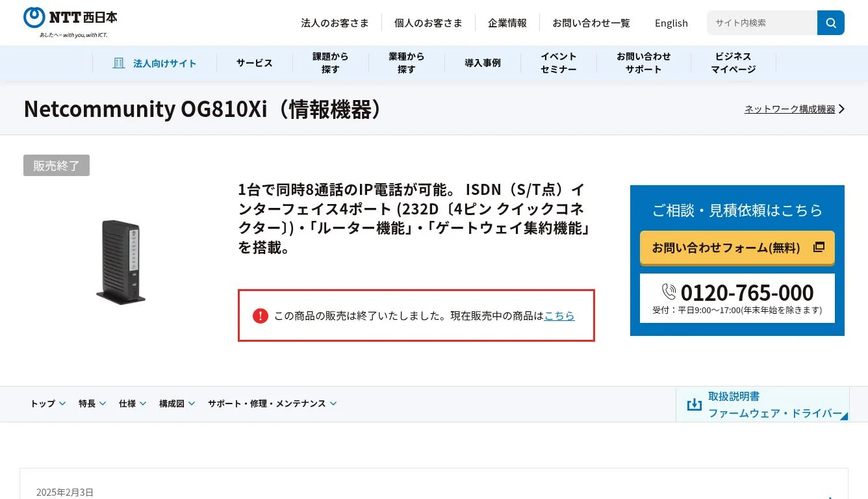Open the イベント セミナー menu
This screenshot has width=868, height=499.
[558, 63]
